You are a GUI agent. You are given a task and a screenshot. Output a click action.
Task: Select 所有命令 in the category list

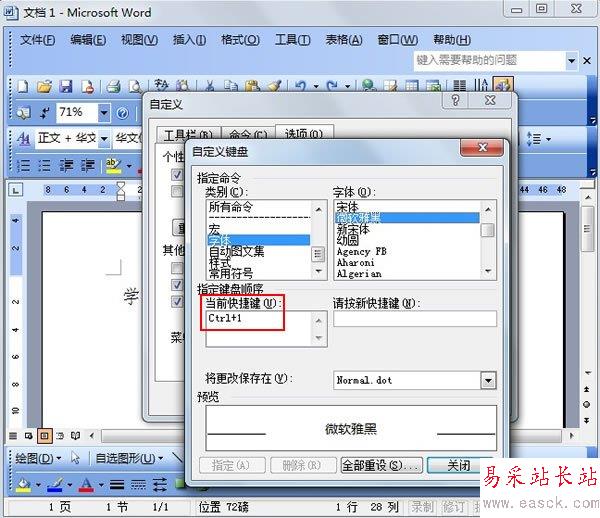pyautogui.click(x=259, y=207)
